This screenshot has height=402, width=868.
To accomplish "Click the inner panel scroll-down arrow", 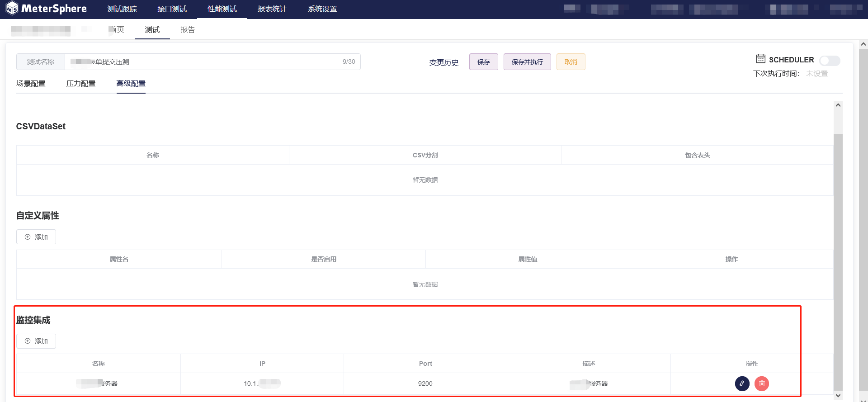I will [838, 395].
